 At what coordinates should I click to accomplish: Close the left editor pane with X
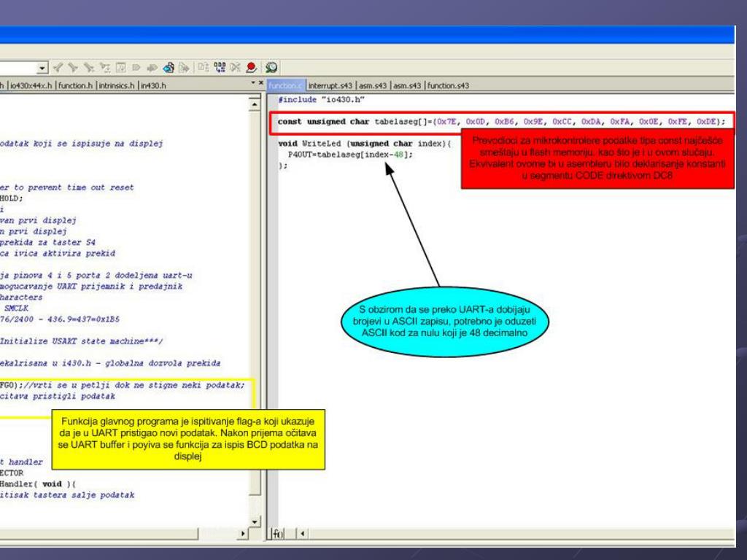pyautogui.click(x=260, y=85)
